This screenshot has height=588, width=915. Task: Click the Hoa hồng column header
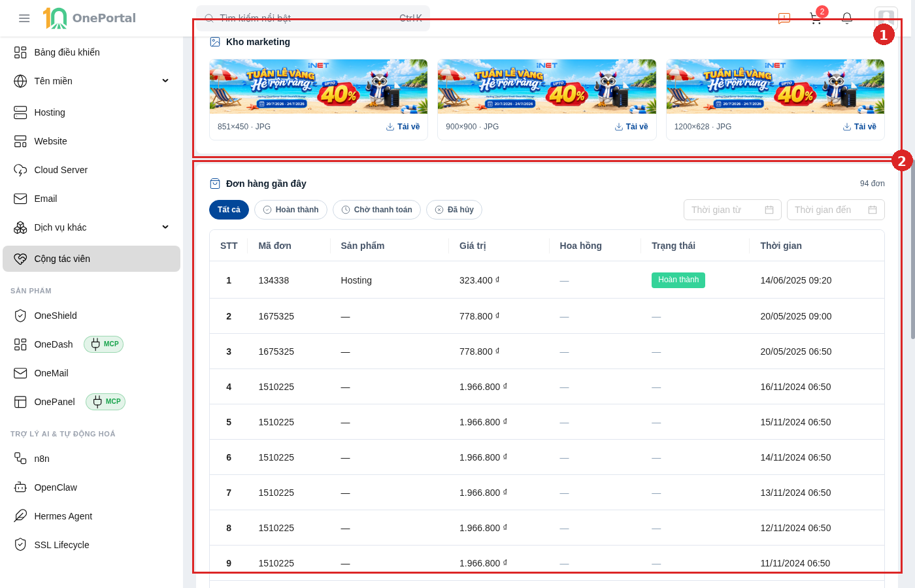click(595, 246)
